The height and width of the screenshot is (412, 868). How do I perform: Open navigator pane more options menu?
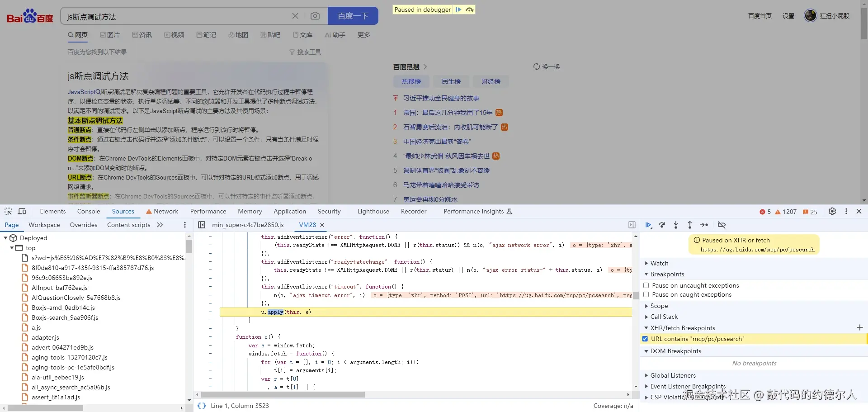pos(184,225)
